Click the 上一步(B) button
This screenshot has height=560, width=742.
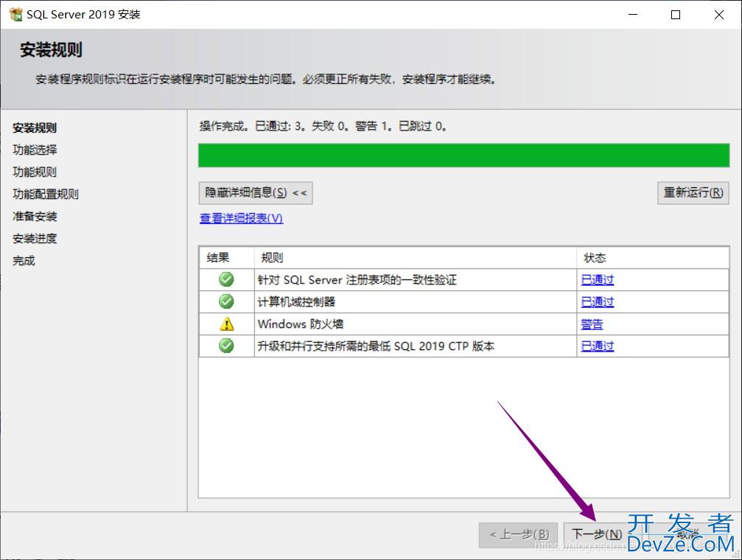click(x=519, y=534)
